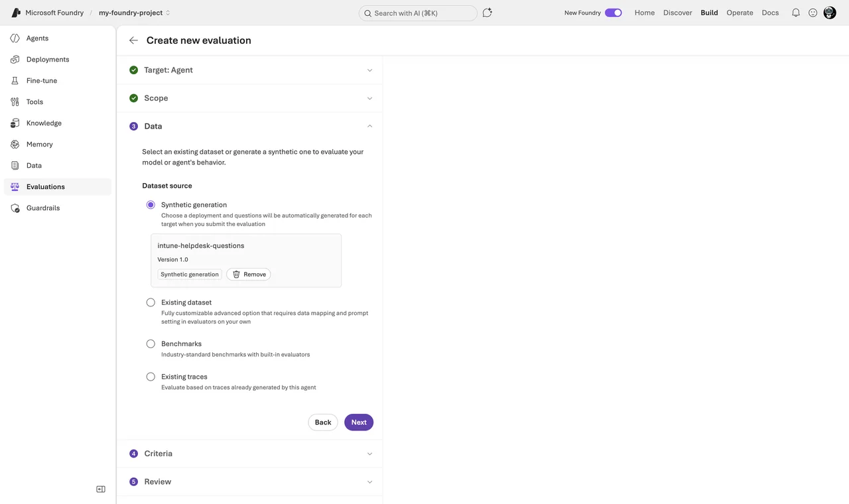849x504 pixels.
Task: Go to the Home tab
Action: (645, 13)
